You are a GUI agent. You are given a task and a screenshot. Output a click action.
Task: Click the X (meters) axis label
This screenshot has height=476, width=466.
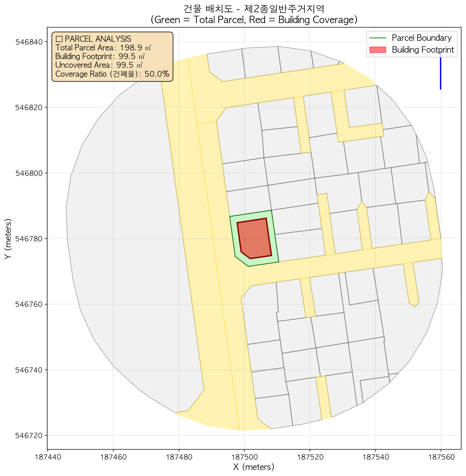pos(254,467)
